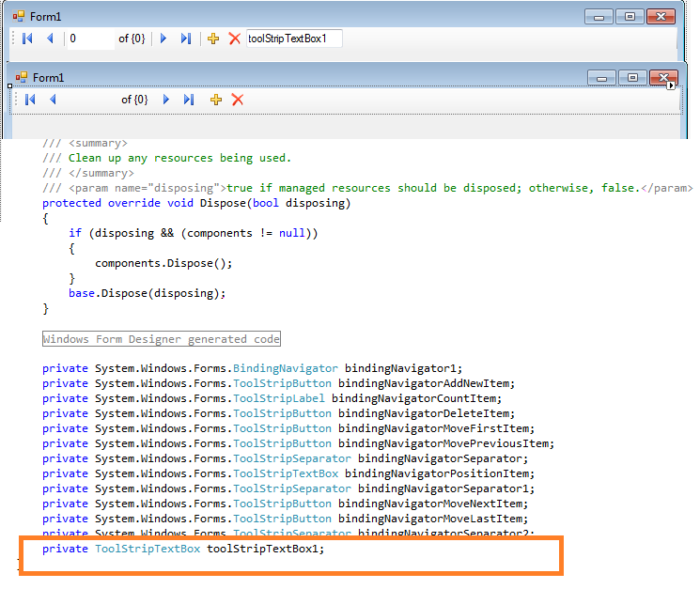Click 'bindingNavigatorCountItem' declaration

(x=272, y=398)
